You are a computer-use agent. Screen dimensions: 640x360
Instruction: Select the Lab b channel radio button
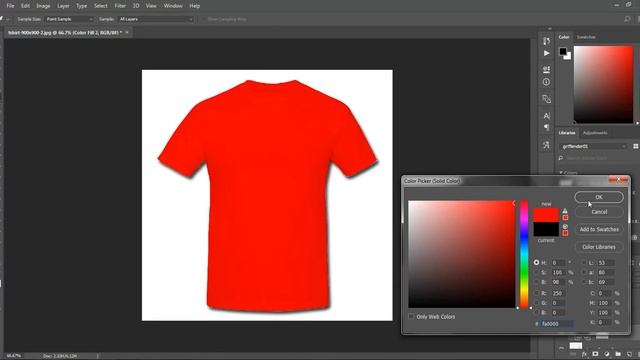point(583,282)
